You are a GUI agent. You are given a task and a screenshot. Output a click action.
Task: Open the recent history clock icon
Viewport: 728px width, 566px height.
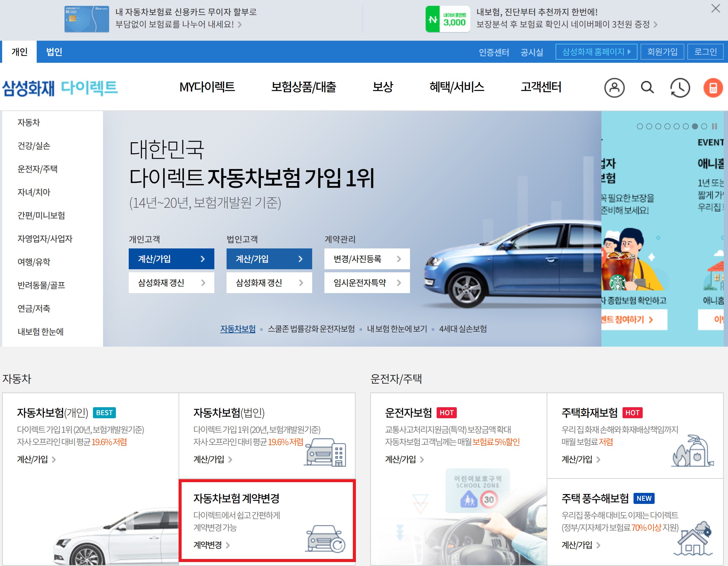pyautogui.click(x=680, y=88)
